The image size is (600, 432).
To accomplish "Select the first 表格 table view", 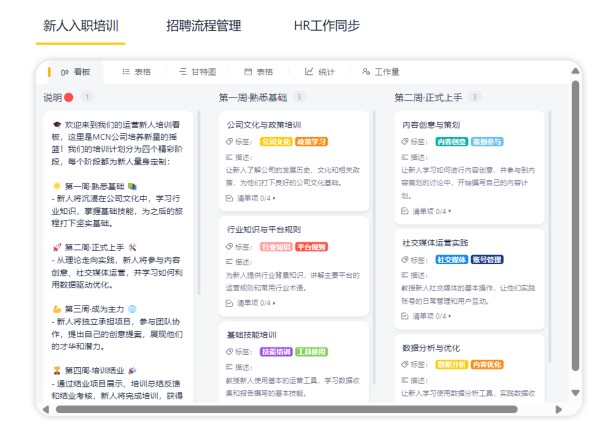I will [136, 72].
